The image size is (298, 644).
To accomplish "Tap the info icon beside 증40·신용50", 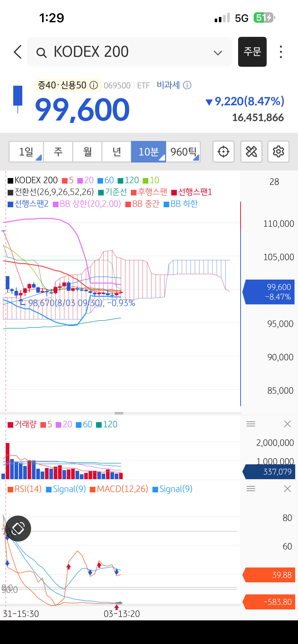I will 94,85.
